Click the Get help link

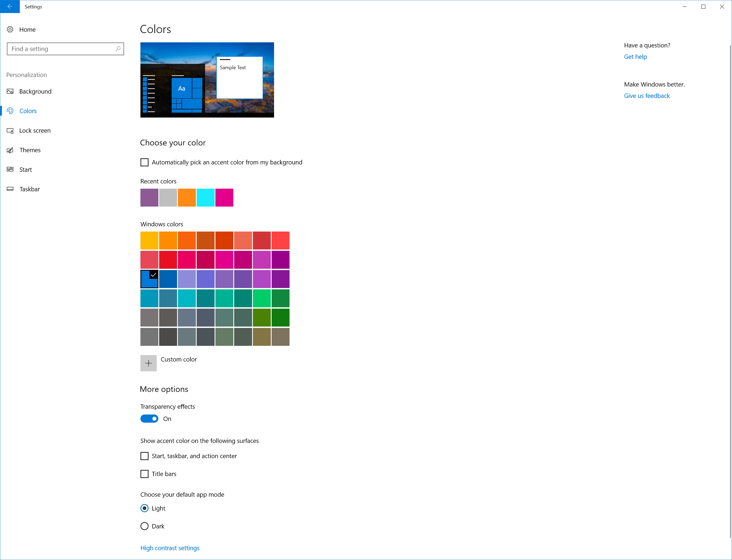point(635,56)
